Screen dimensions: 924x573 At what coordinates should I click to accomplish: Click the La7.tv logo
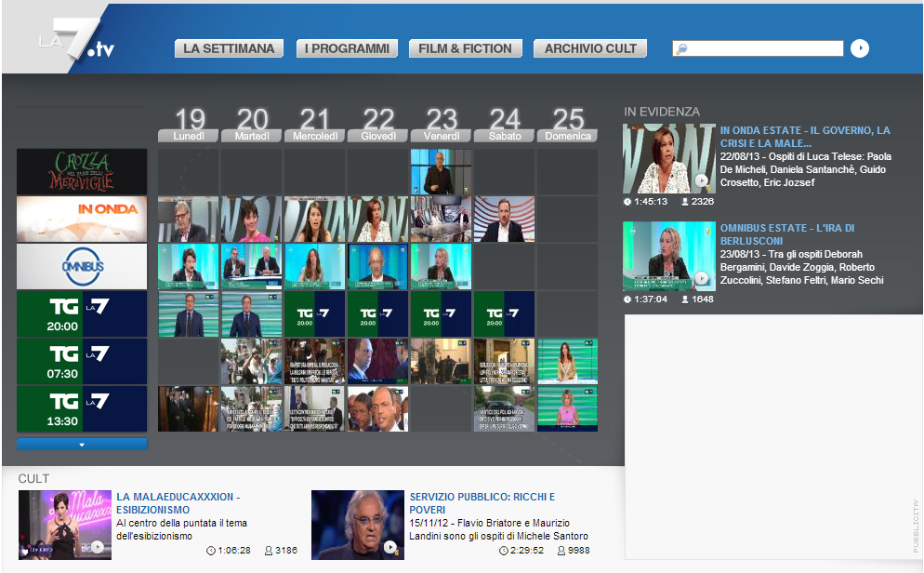[76, 40]
